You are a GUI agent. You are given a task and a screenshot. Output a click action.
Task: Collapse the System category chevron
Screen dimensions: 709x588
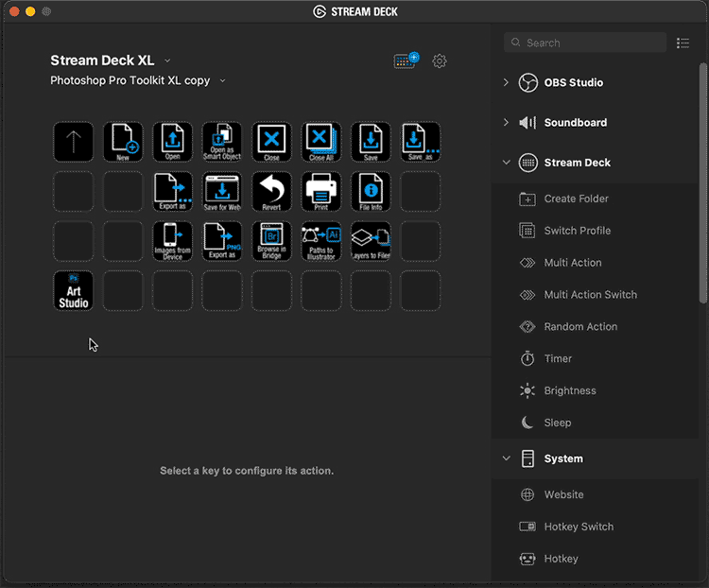click(507, 458)
